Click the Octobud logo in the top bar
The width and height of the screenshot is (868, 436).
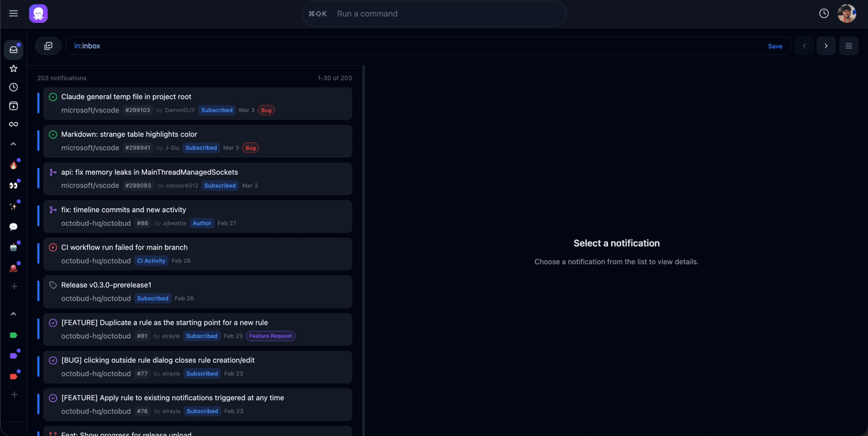(x=38, y=13)
